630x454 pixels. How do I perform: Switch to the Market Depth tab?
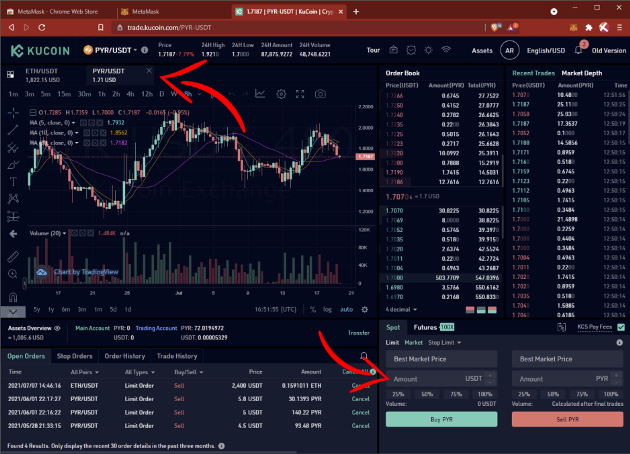pyautogui.click(x=581, y=73)
